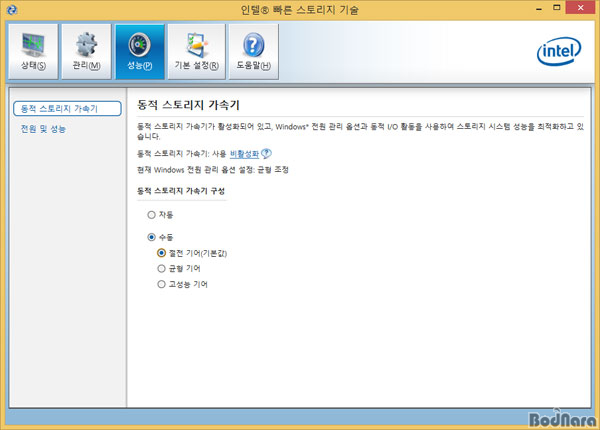
Task: Click the 동적 스토리지 가속기 page heading
Action: [x=188, y=105]
